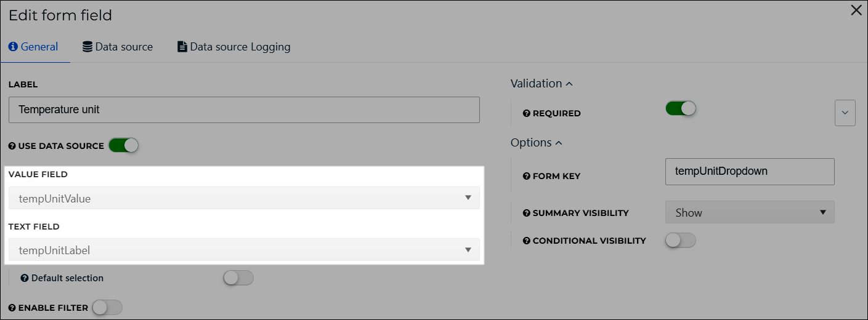
Task: Click the help icon next to Required
Action: (527, 113)
